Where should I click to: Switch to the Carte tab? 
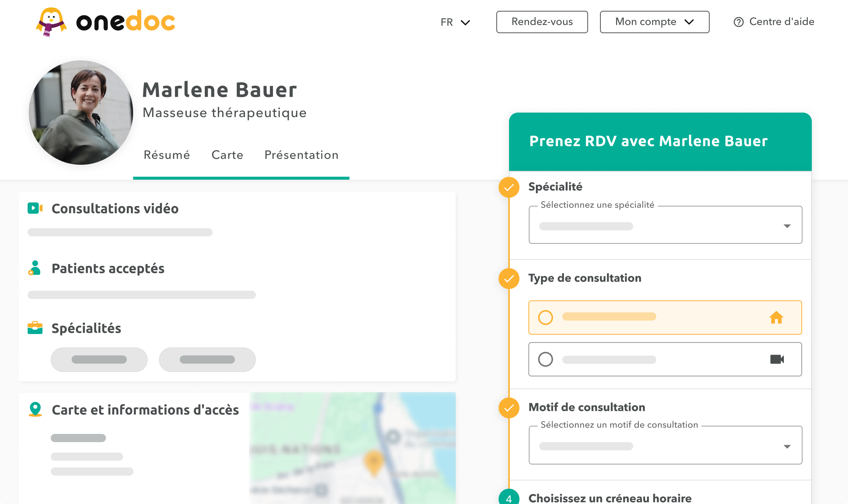[227, 155]
